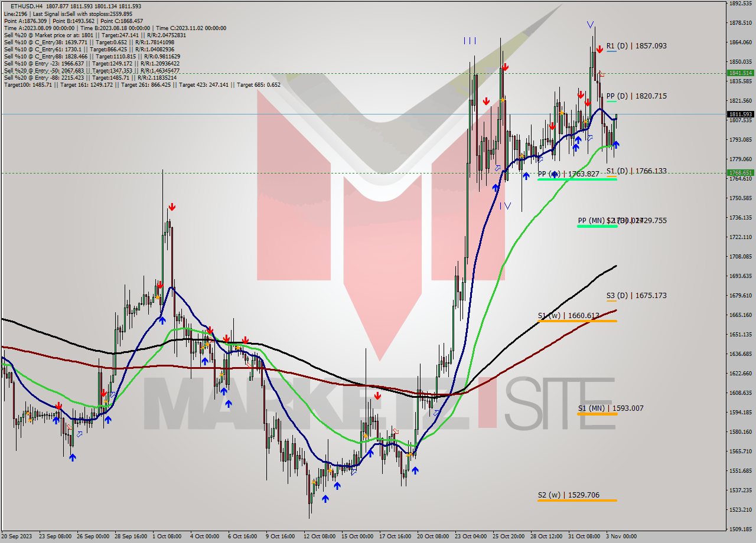Click the green price tag 1768.651
756x543 pixels.
(x=740, y=172)
